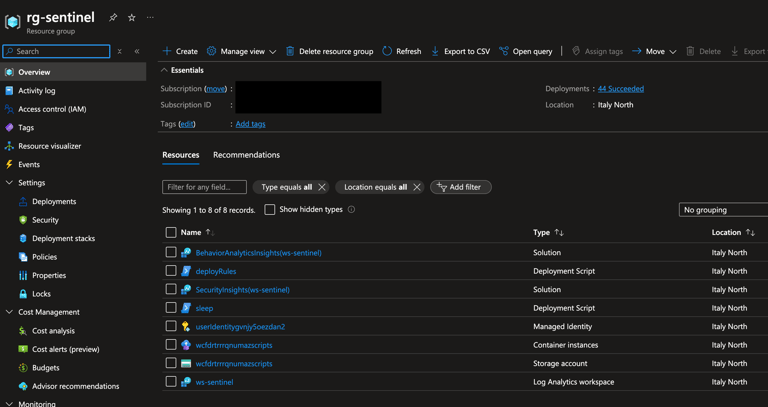Collapse the Cost Management section
Viewport: 768px width, 407px height.
(x=9, y=312)
